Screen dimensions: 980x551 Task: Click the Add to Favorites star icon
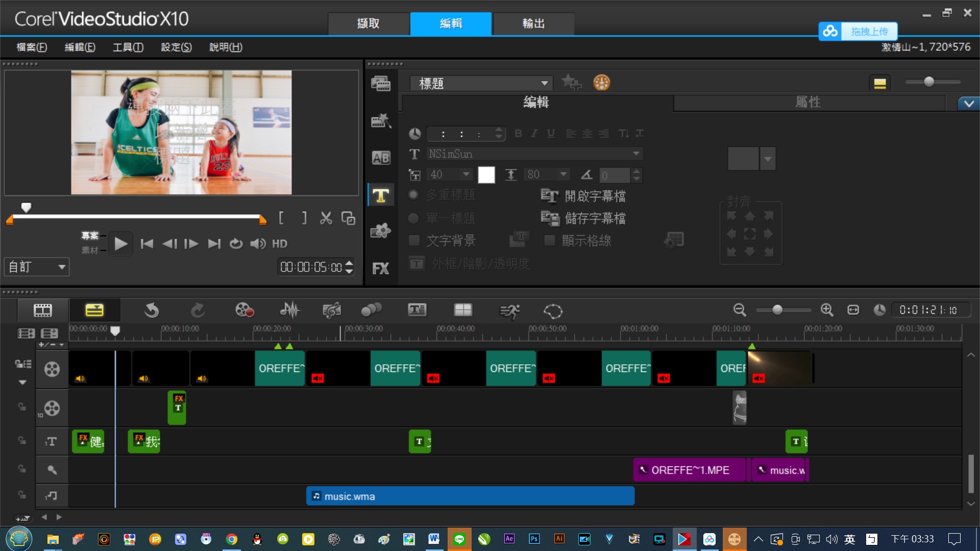pos(571,82)
